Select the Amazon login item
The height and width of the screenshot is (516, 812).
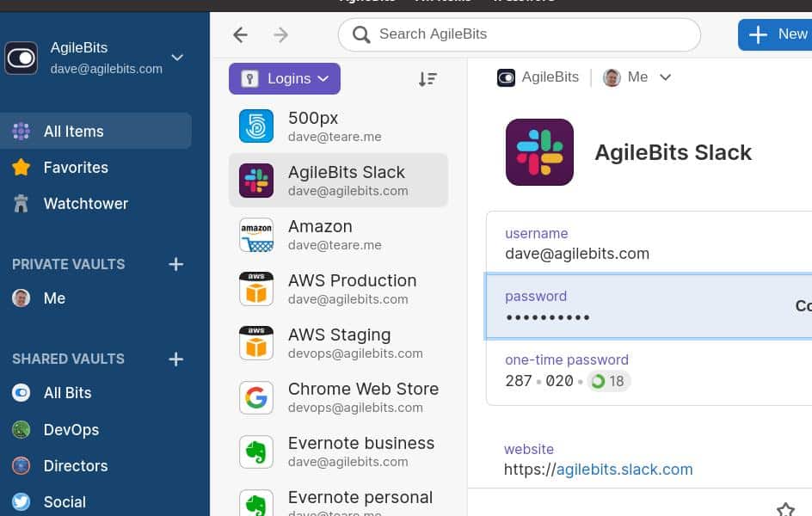click(338, 235)
